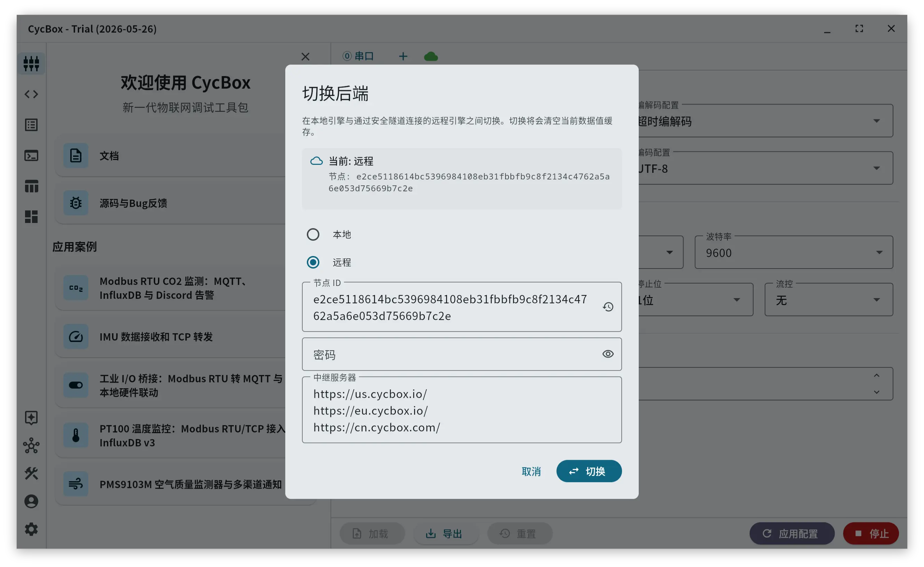Click the gauge icon of IMU case
Screen dimensions: 924x567
coord(76,336)
